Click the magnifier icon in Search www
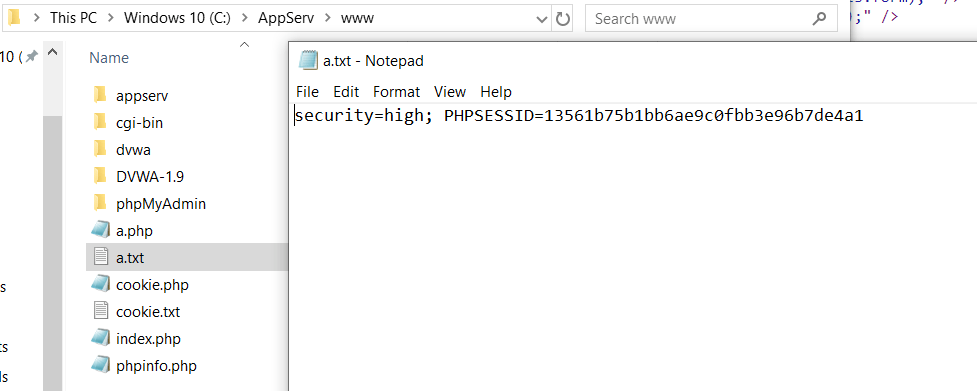 819,19
